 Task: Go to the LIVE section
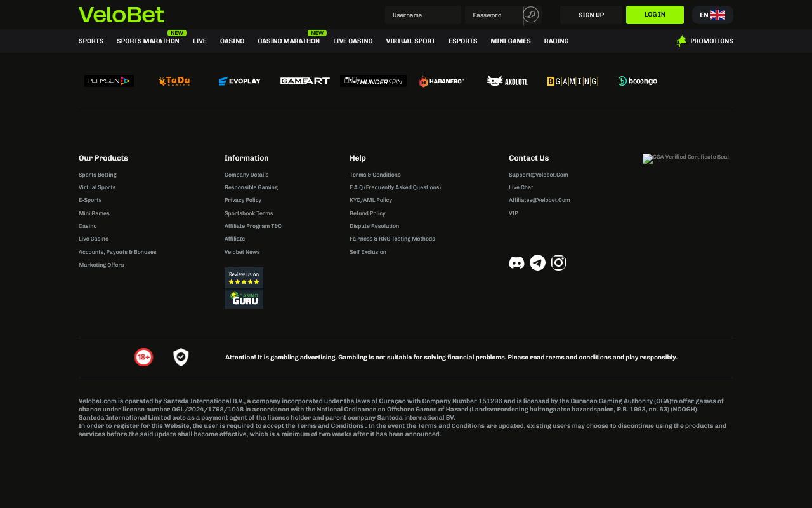pos(200,41)
